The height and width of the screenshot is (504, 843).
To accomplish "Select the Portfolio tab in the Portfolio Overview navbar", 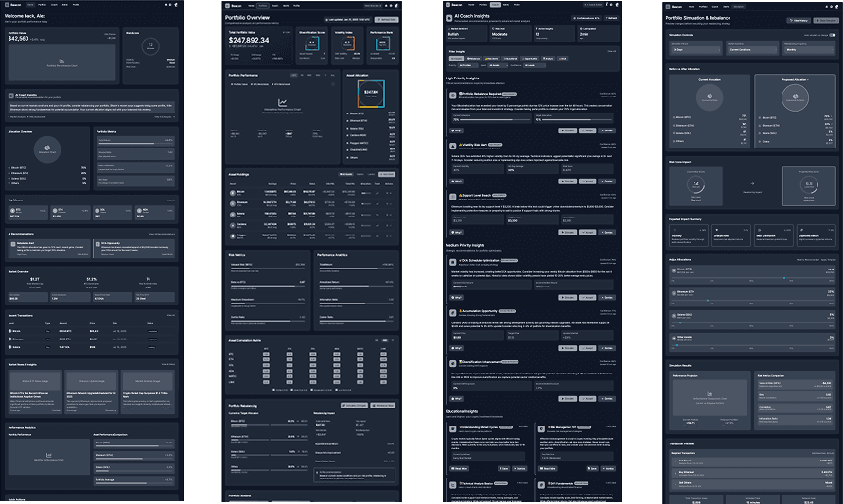I will click(263, 6).
